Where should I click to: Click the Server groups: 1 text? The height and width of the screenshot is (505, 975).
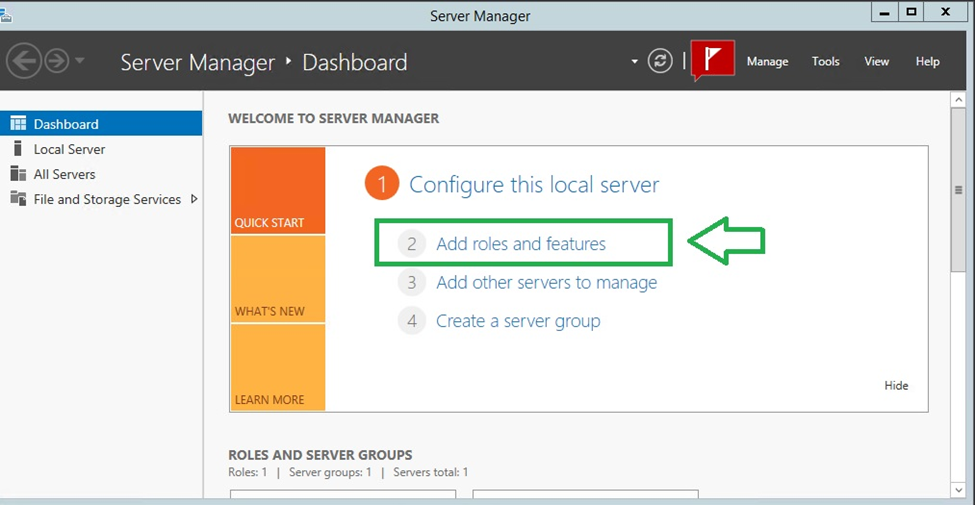point(330,473)
